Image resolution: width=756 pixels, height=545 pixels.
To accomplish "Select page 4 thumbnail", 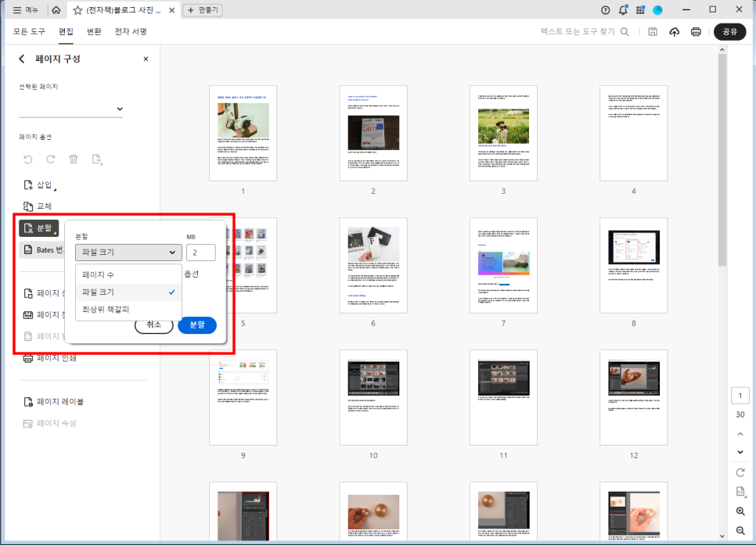I will 634,134.
